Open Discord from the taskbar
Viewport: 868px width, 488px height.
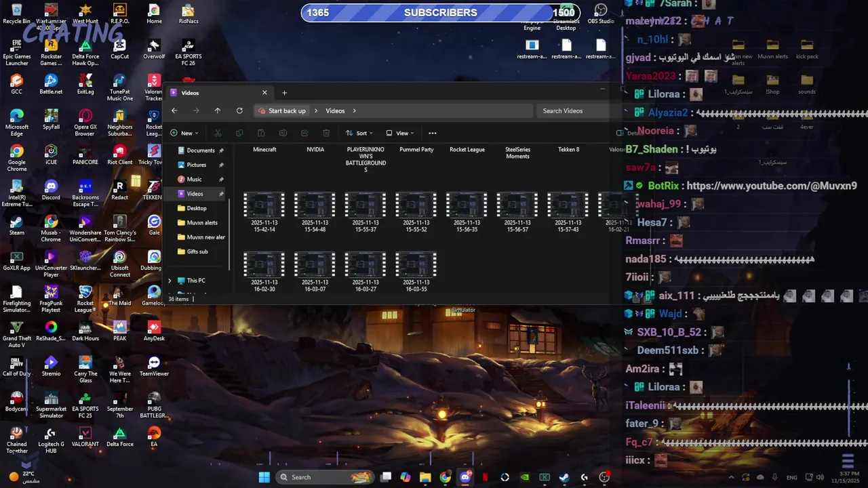point(465,477)
